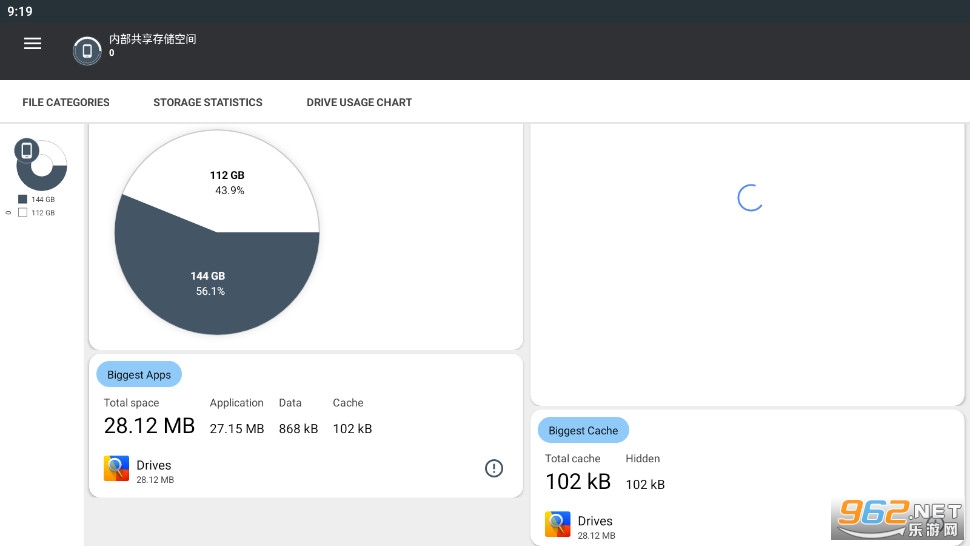Viewport: 970px width, 546px height.
Task: Click Drives app icon under Biggest Apps
Action: point(116,469)
